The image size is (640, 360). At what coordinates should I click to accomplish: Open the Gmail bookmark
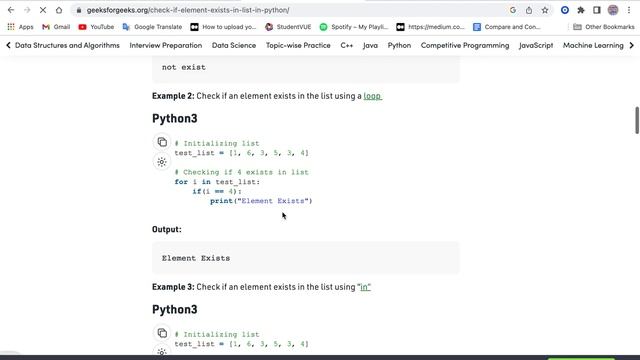point(56,27)
